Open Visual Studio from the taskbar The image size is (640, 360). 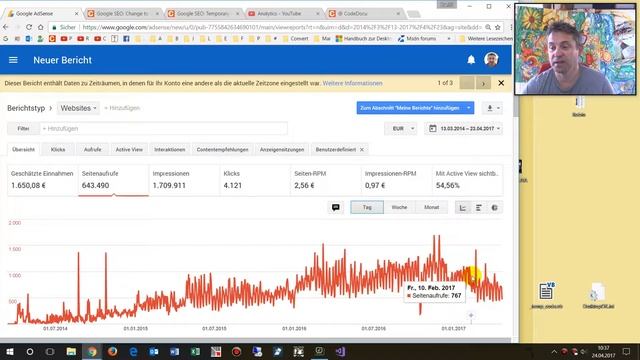(340, 351)
